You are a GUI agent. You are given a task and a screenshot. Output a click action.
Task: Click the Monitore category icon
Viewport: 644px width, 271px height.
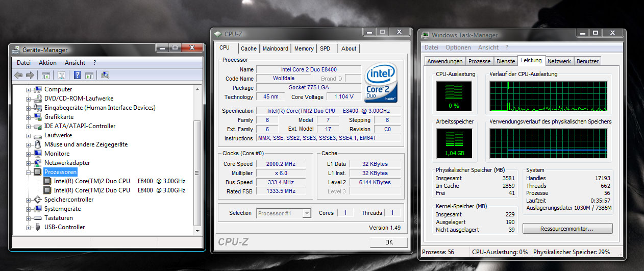coord(38,154)
